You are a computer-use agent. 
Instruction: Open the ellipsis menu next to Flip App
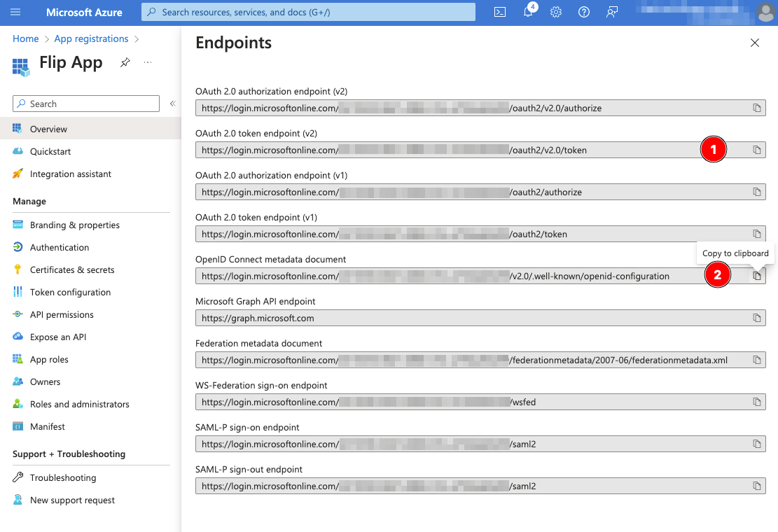click(x=147, y=62)
